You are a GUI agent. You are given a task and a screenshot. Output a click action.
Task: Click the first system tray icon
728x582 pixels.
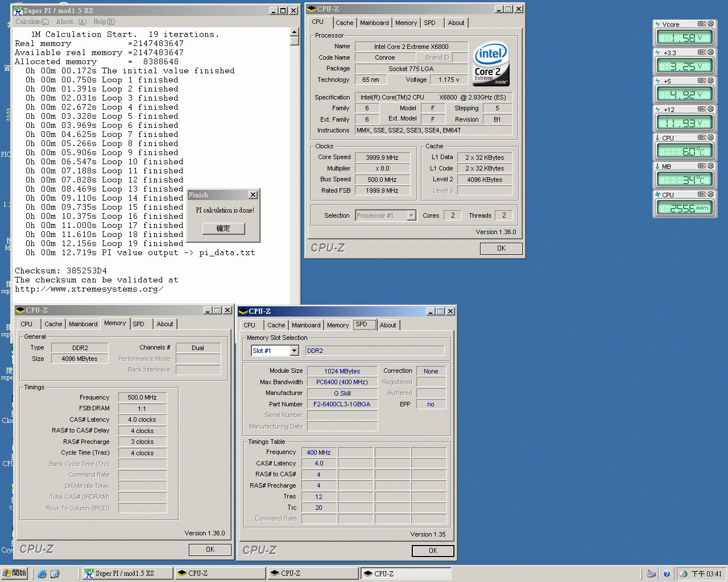coord(651,574)
